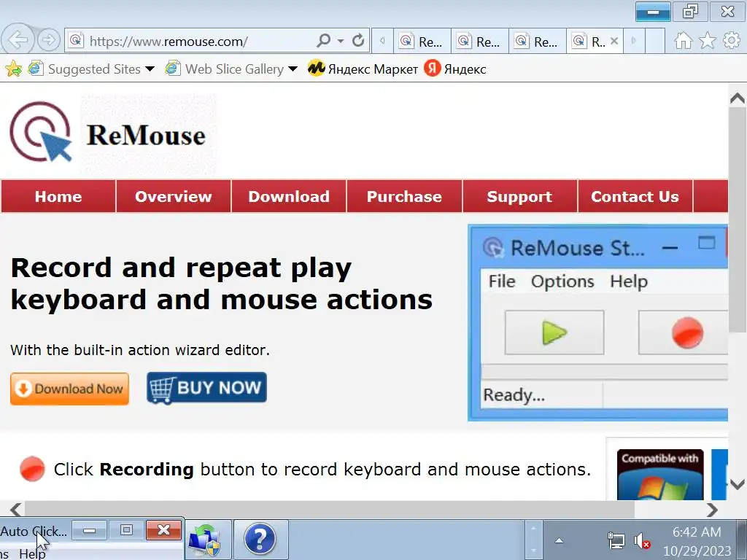The height and width of the screenshot is (560, 747).
Task: Click the red Recording circle icon
Action: (32, 469)
